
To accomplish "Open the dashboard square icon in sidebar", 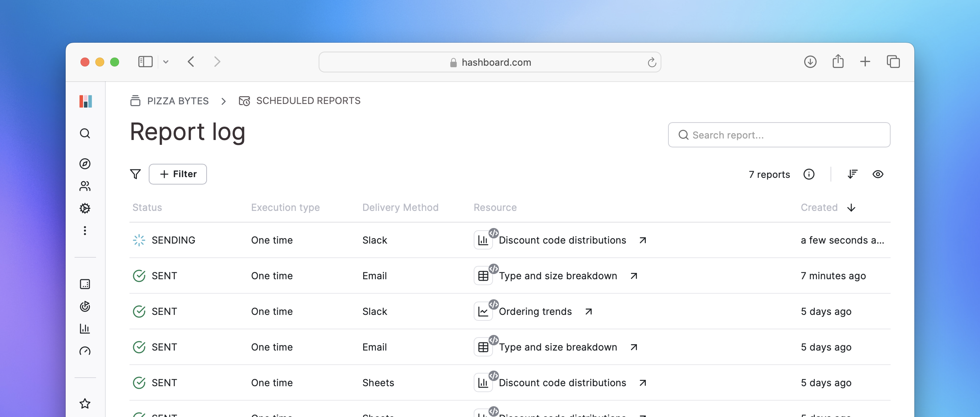I will (x=85, y=284).
